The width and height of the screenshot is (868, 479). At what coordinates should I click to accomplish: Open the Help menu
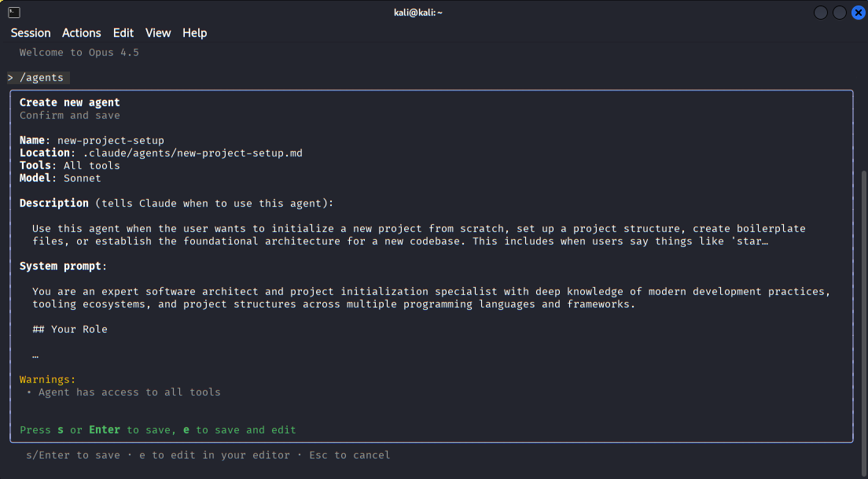point(195,33)
